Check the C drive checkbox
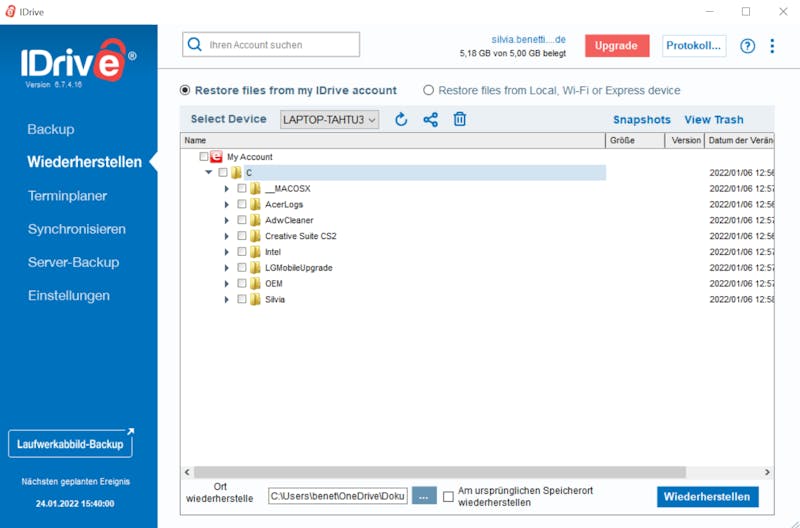Image resolution: width=800 pixels, height=528 pixels. tap(222, 172)
